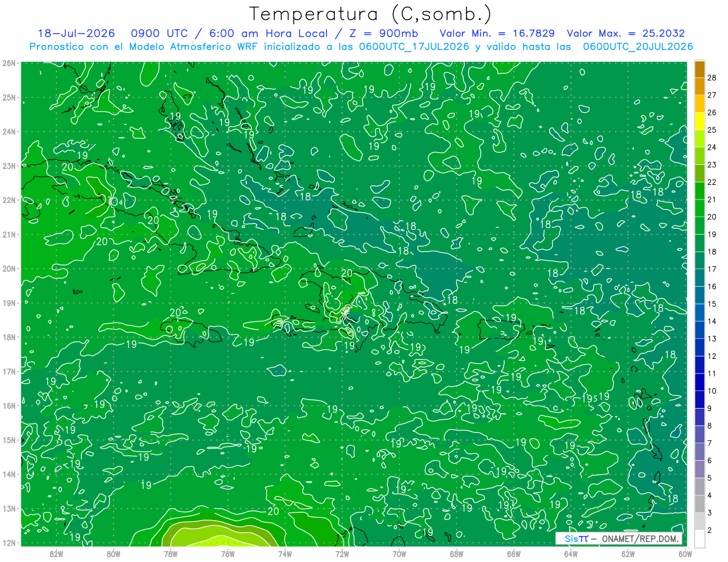Click the '62W' longitude label
The height and width of the screenshot is (562, 728).
(x=628, y=554)
